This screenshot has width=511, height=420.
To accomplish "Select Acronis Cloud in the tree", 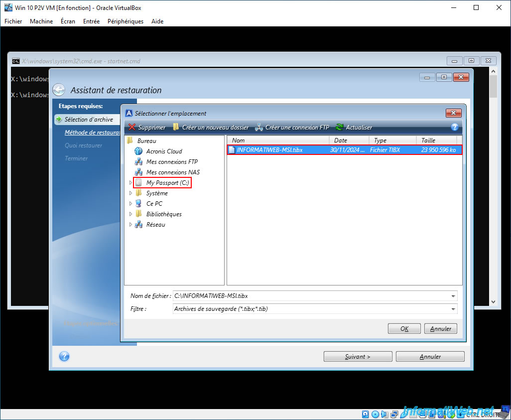I will click(x=164, y=151).
